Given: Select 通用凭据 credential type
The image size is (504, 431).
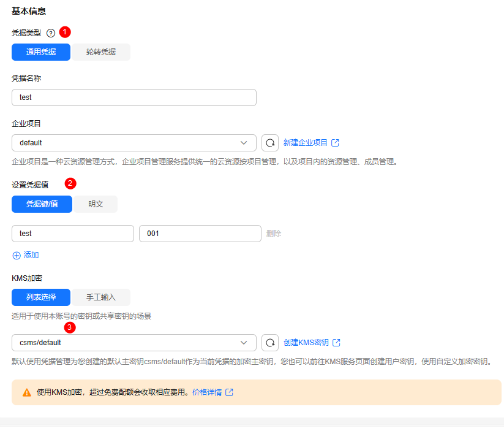Looking at the screenshot, I should coord(41,52).
